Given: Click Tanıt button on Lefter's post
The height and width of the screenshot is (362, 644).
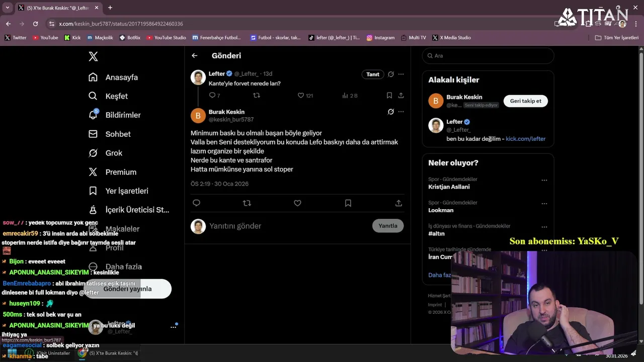Looking at the screenshot, I should pos(373,74).
